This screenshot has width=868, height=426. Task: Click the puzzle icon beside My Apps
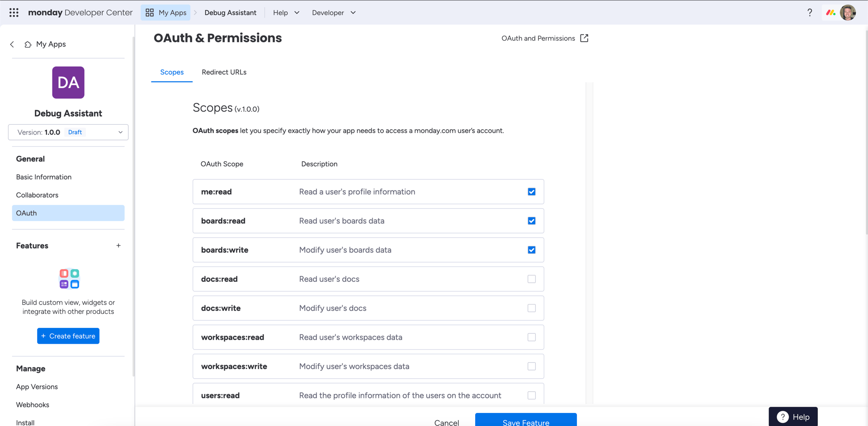[28, 44]
